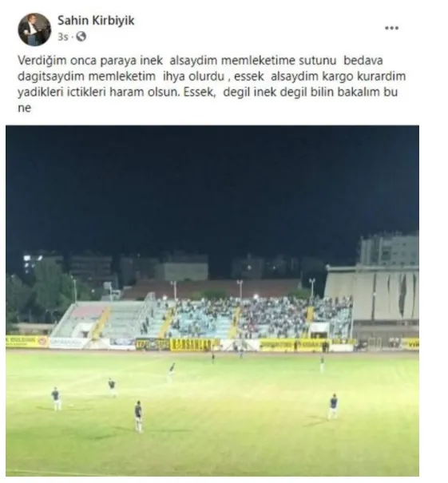
Task: Click the tall building behind the right stand
Action: click(x=389, y=248)
